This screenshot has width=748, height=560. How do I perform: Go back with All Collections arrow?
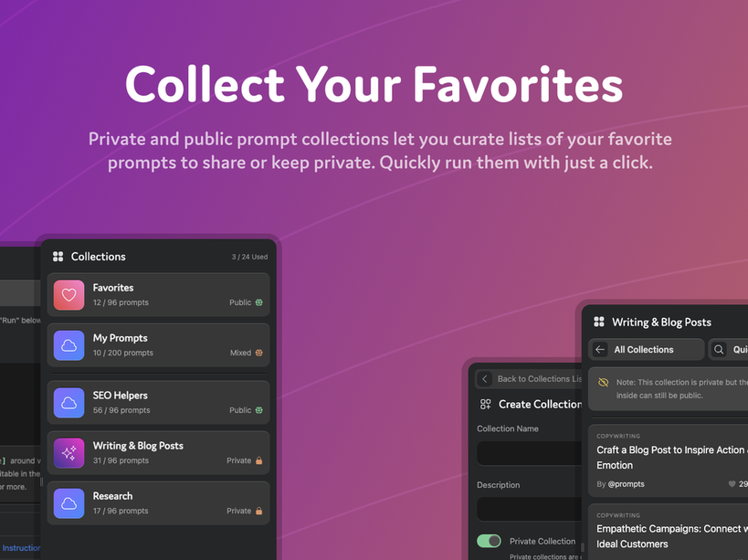600,350
